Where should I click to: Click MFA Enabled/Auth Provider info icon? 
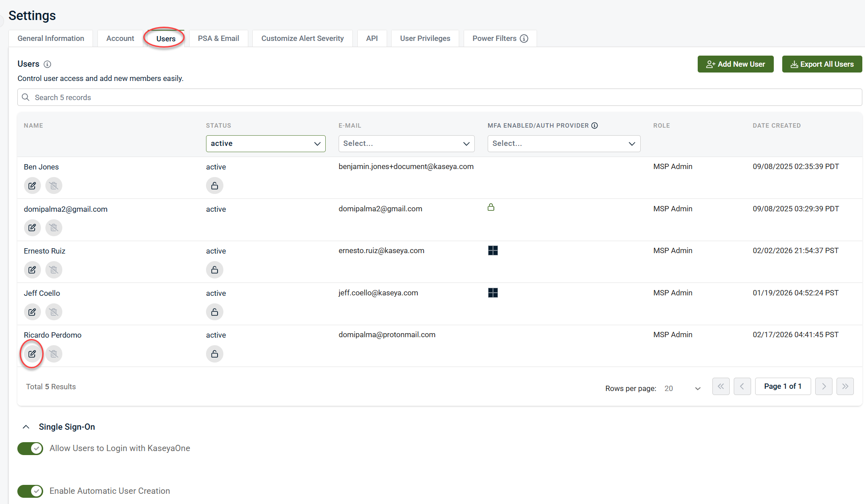click(x=594, y=125)
